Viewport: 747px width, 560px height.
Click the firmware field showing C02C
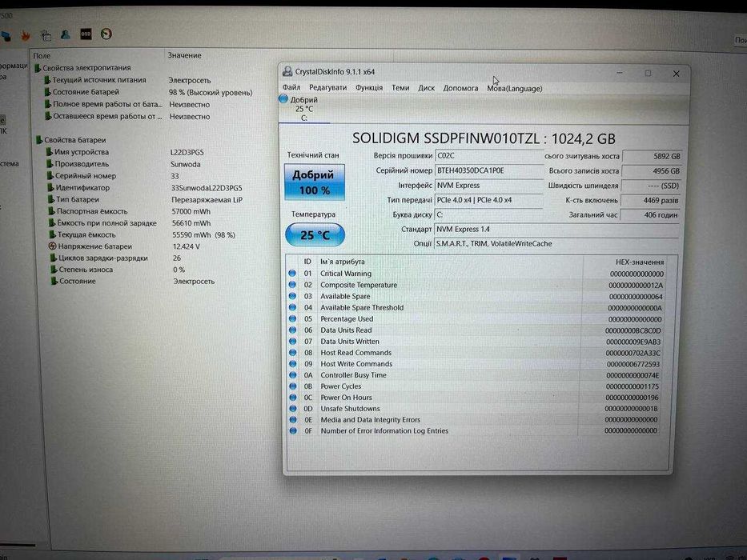click(488, 156)
